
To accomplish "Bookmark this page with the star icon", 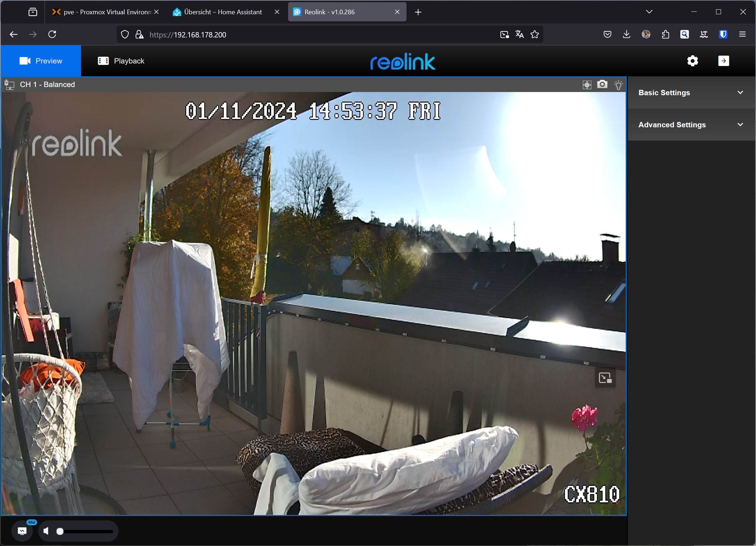I will tap(534, 35).
